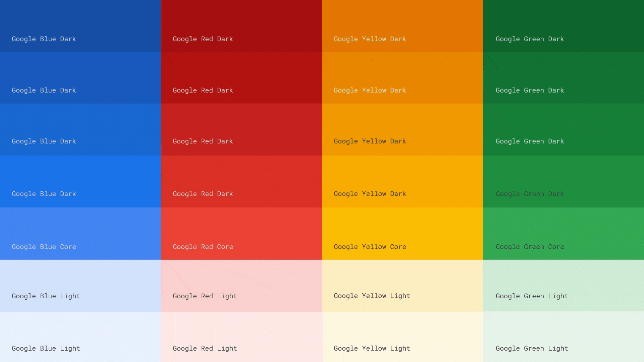
Task: Click the palest Google Red Light swatch
Action: [x=241, y=337]
